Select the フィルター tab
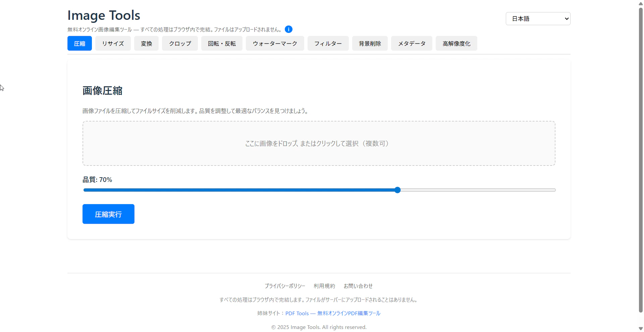644x332 pixels. pyautogui.click(x=328, y=43)
